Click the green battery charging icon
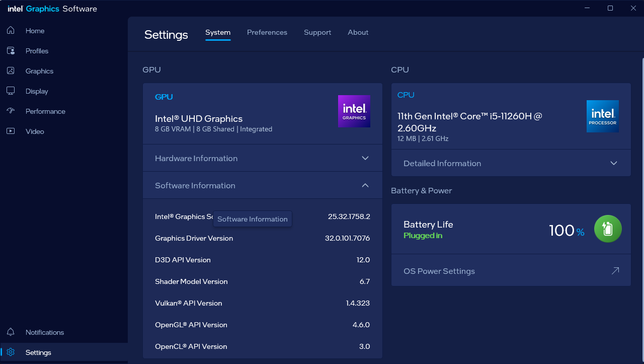The height and width of the screenshot is (364, 644). pos(608,229)
